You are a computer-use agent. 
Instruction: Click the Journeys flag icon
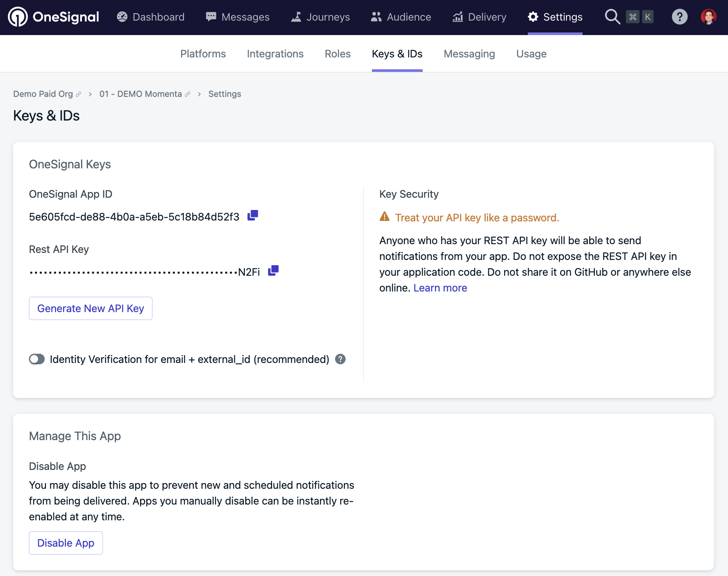pos(296,17)
